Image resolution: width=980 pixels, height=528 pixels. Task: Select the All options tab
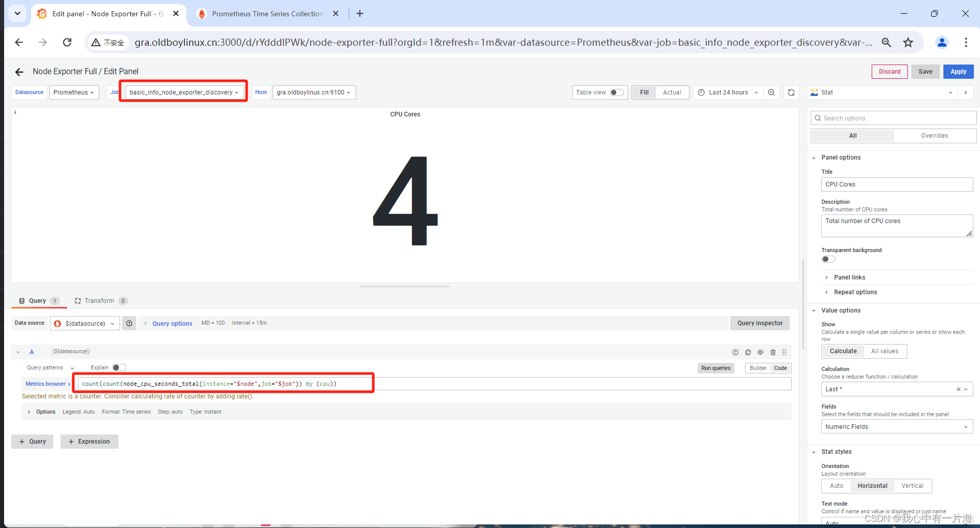tap(853, 136)
